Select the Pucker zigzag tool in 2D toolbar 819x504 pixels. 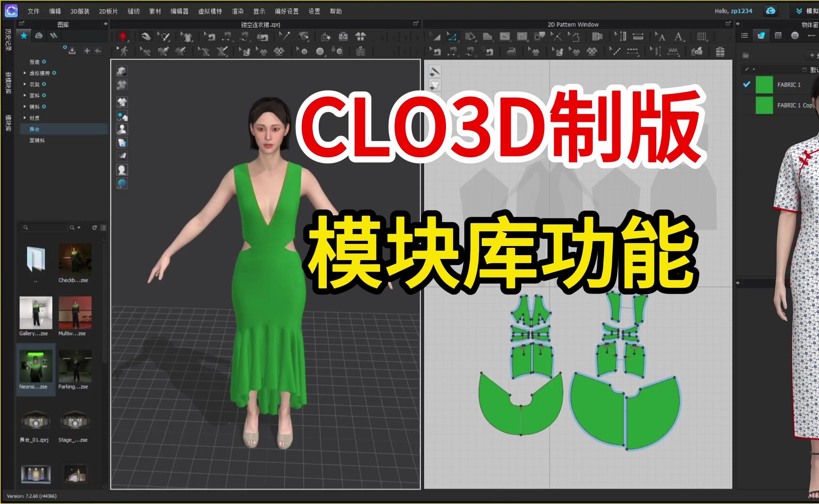pos(673,52)
